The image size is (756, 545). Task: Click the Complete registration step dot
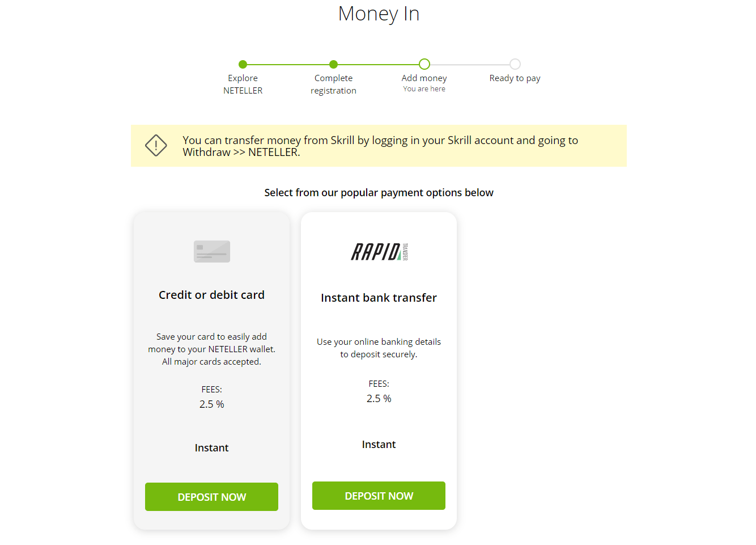click(334, 65)
